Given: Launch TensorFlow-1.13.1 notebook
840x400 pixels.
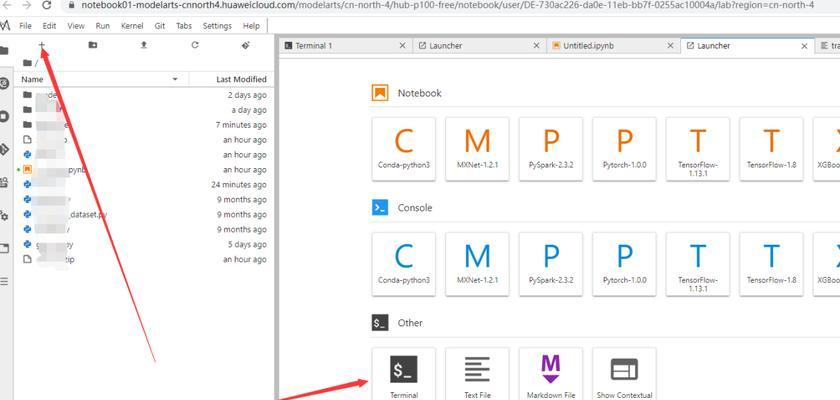Looking at the screenshot, I should (x=698, y=149).
